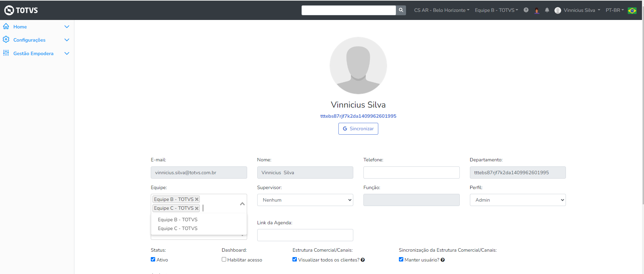Remove Equipe B - TOTVS tag
The height and width of the screenshot is (274, 644).
[x=197, y=199]
